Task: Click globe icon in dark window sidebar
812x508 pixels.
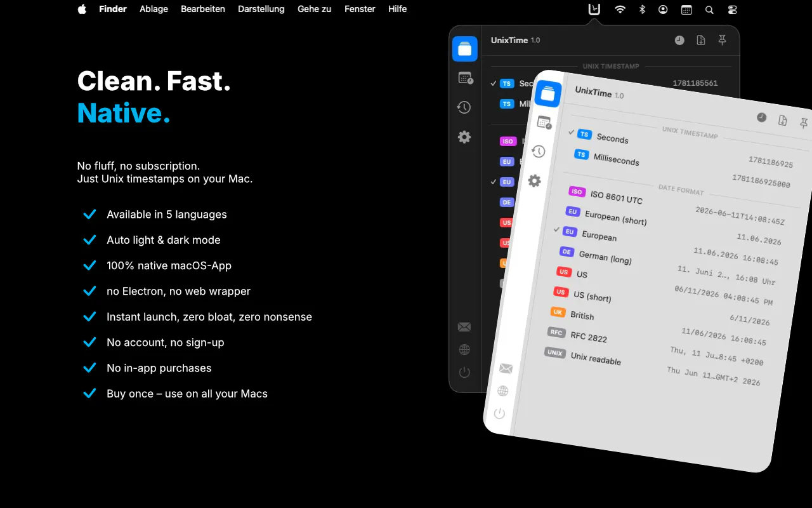Action: click(x=464, y=350)
